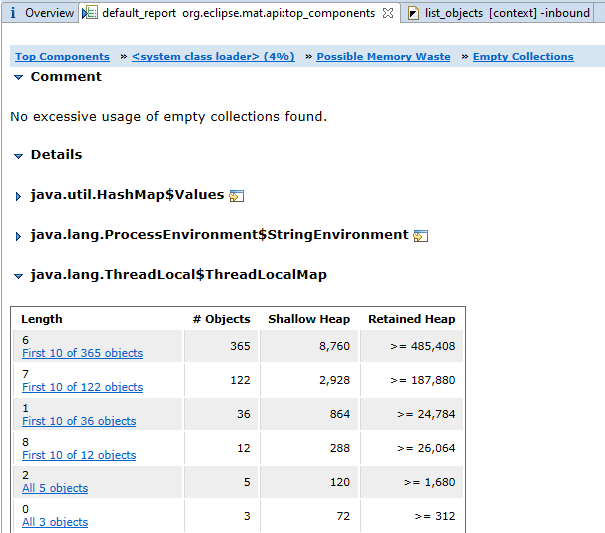Switch to list_objects [context] -inbound tab
Image resolution: width=605 pixels, height=533 pixels.
[x=498, y=13]
